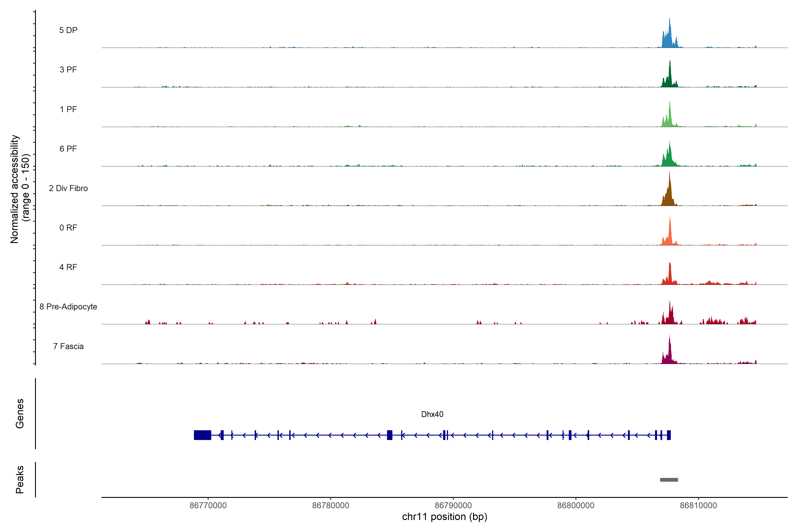This screenshot has width=798, height=532.
Task: Click the Peaks panel label
Action: [20, 479]
